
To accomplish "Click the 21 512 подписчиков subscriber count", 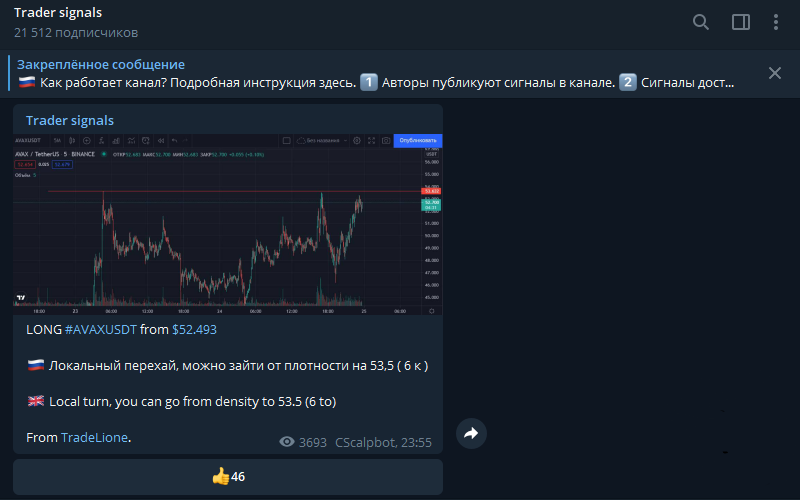I will 76,33.
